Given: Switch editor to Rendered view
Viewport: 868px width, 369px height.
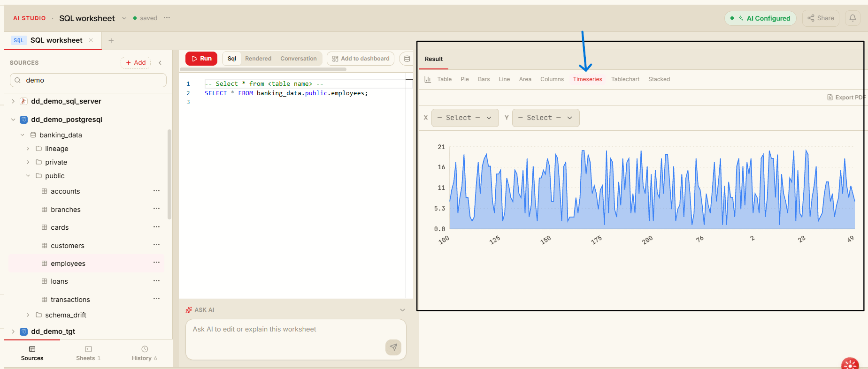Looking at the screenshot, I should (258, 59).
